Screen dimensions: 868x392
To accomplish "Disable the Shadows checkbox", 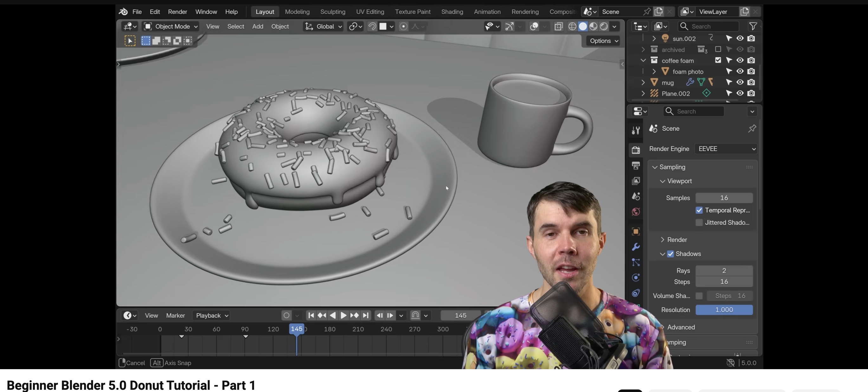I will [670, 254].
